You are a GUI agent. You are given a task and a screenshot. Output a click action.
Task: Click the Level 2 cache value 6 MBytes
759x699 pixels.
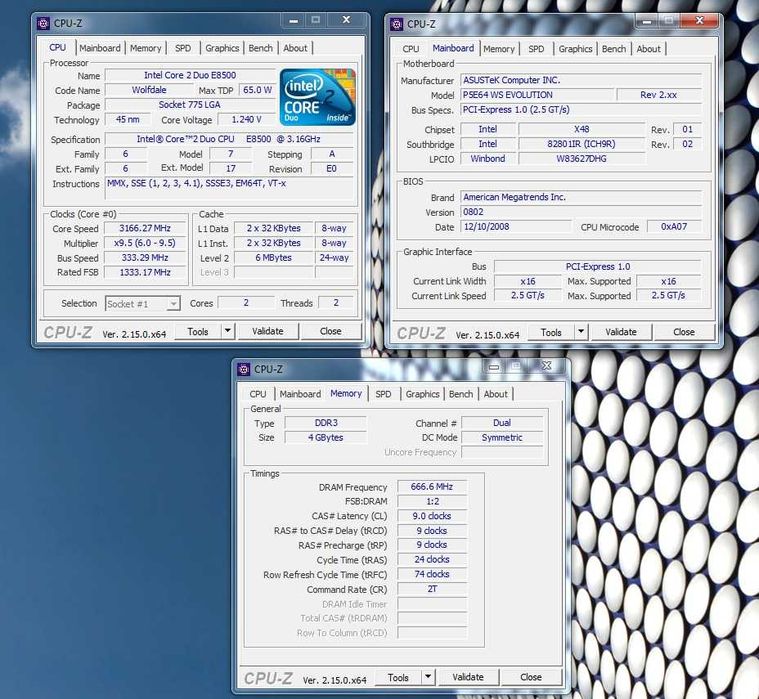tap(273, 258)
